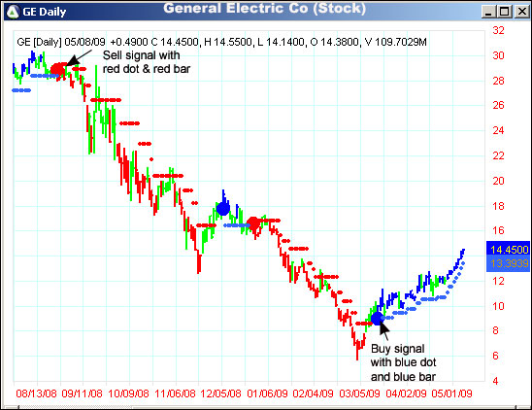Click the 'General Electric Co (Stock)' heading
Screen dimensions: 532x410
tap(264, 9)
